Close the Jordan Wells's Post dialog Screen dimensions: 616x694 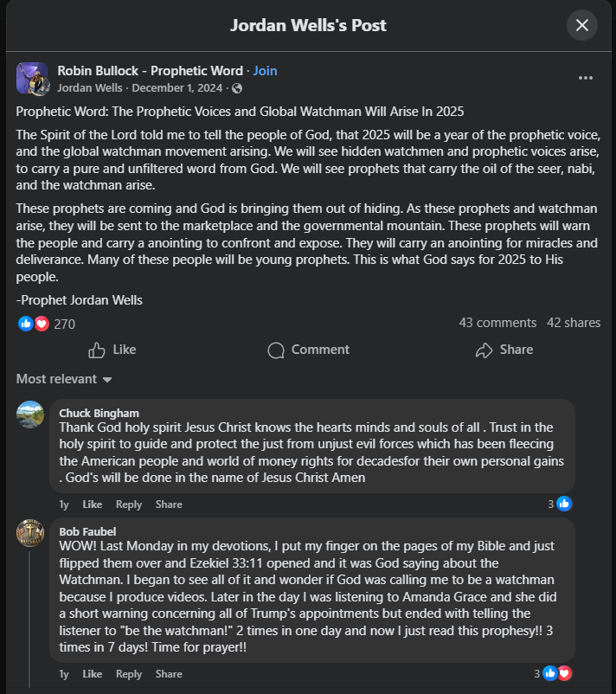coord(582,25)
